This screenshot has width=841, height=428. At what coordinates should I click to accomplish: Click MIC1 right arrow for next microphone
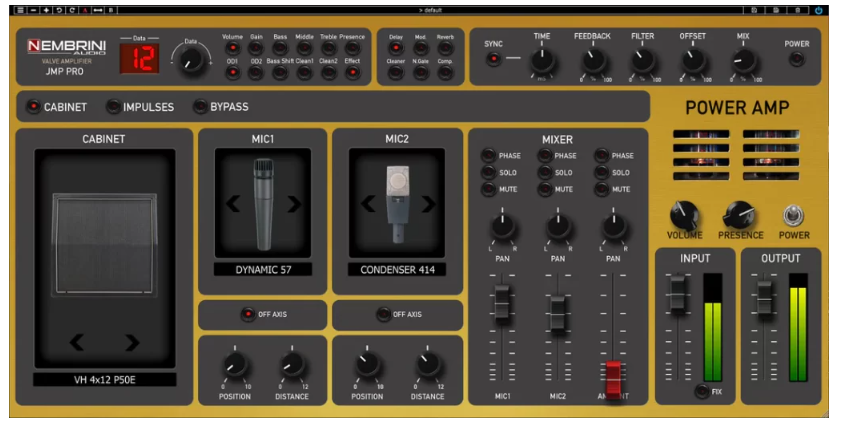[x=294, y=204]
